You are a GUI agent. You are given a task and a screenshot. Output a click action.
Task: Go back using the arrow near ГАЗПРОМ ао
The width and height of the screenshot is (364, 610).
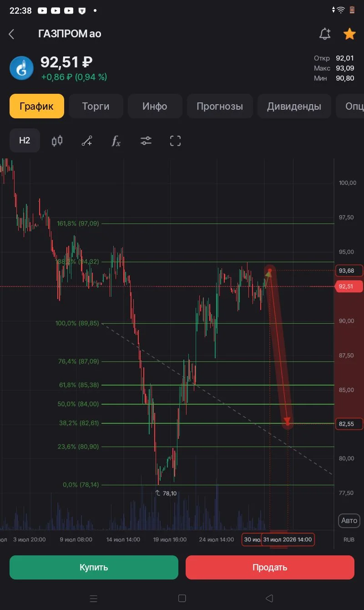pos(12,34)
